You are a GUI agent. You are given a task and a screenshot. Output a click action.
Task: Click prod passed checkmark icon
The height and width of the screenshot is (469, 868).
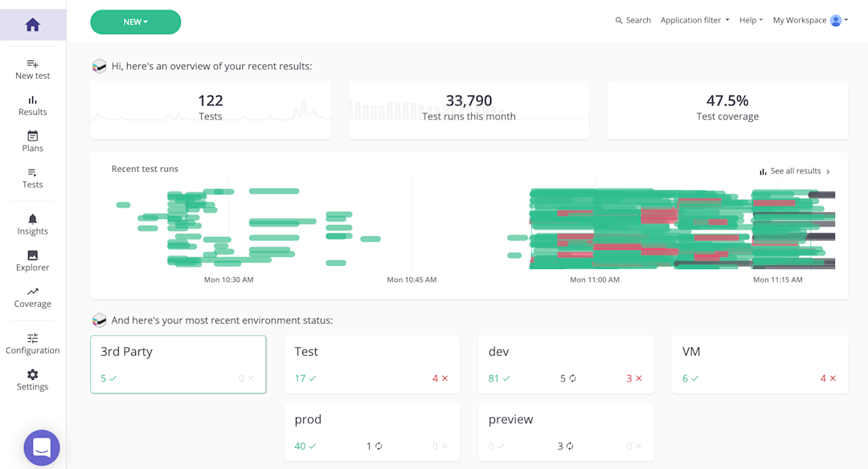tap(312, 446)
